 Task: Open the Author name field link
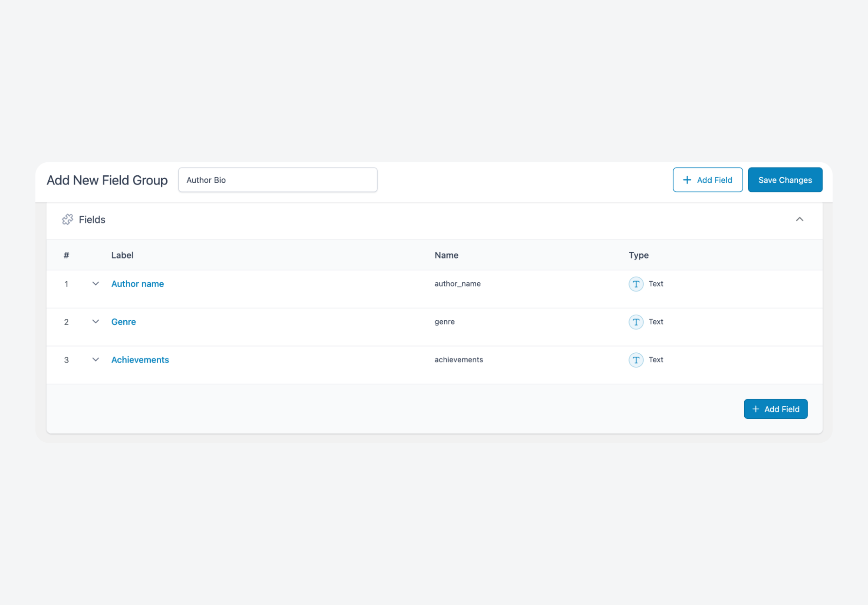137,284
